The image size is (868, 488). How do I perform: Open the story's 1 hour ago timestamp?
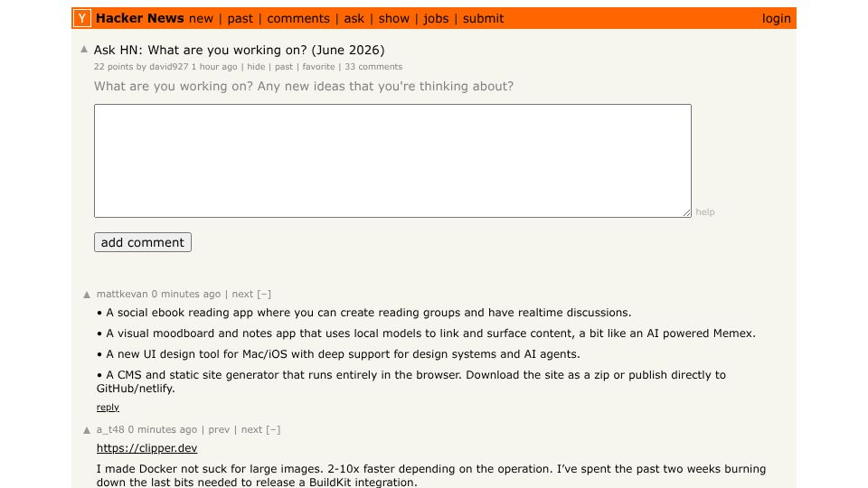(214, 66)
